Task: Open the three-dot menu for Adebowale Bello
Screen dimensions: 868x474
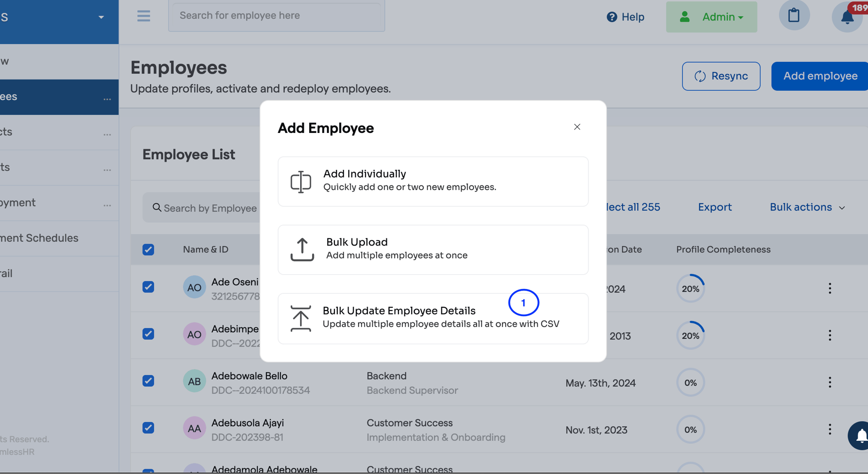Action: pos(830,382)
